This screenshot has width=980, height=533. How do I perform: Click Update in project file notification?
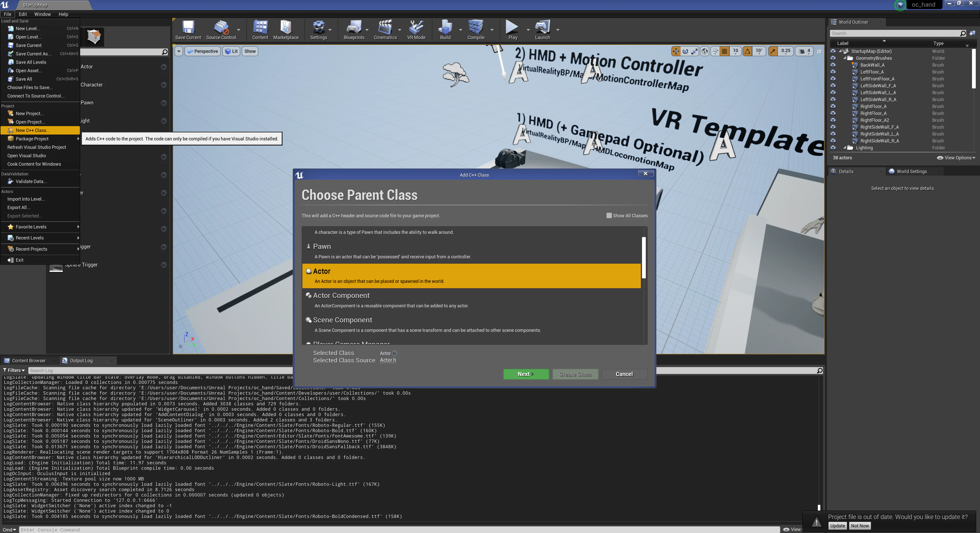click(837, 525)
